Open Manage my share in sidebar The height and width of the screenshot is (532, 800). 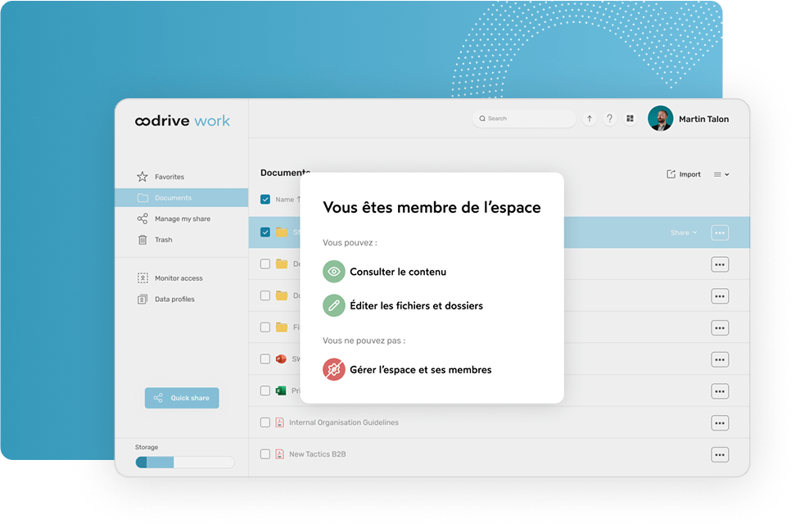pos(182,219)
